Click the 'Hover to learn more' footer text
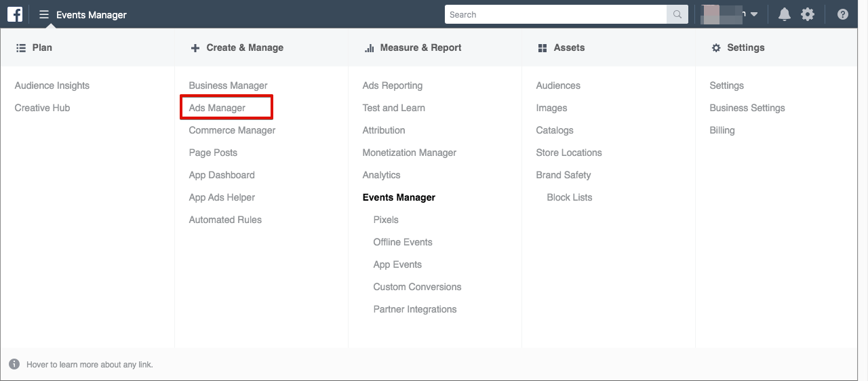The width and height of the screenshot is (868, 381). (x=90, y=364)
